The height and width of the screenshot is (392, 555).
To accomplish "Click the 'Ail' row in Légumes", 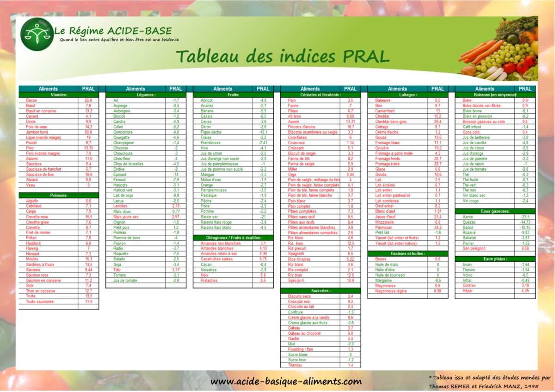I will (x=146, y=100).
